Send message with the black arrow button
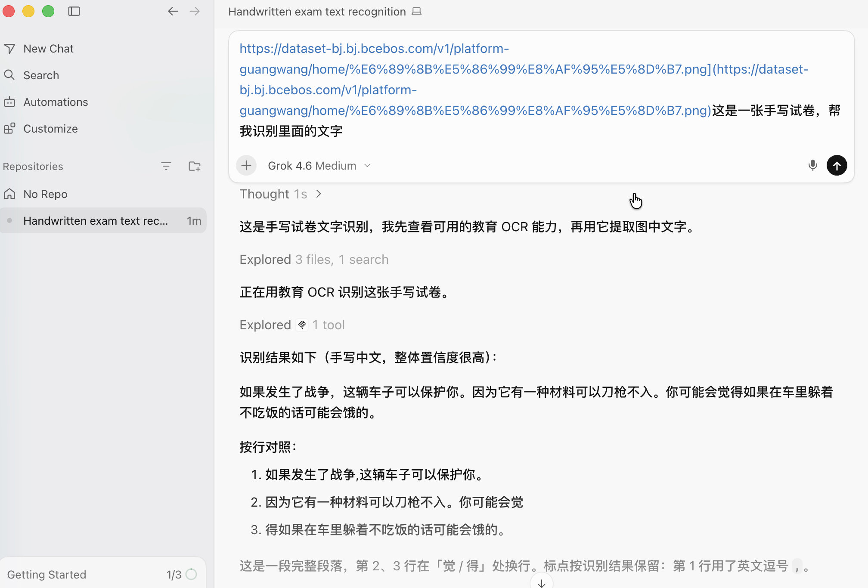The height and width of the screenshot is (588, 868). click(x=837, y=165)
